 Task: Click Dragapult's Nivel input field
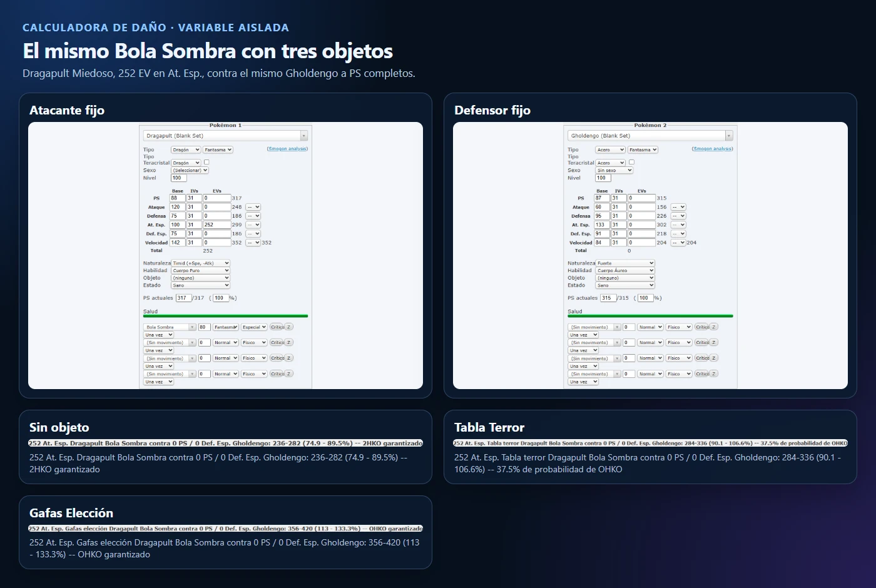coord(178,178)
